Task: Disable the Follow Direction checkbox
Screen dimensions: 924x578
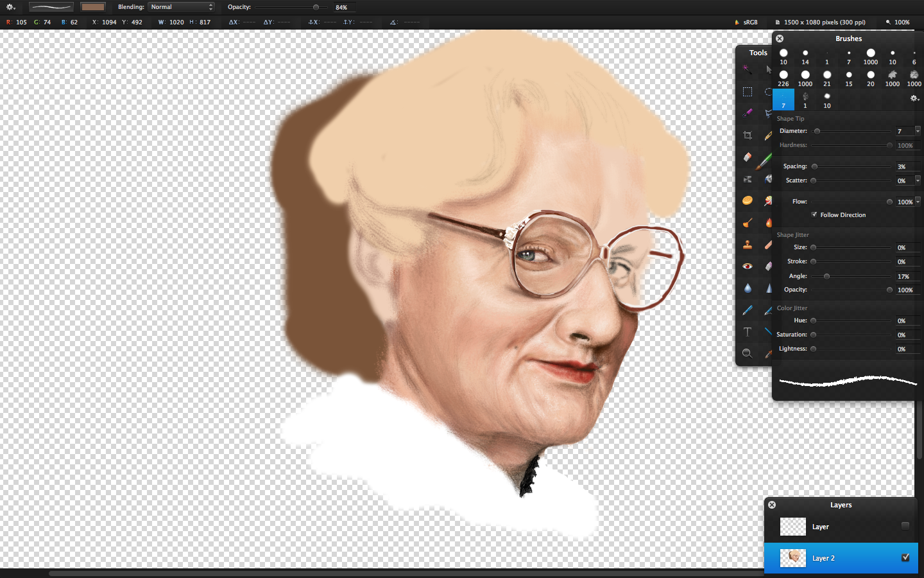Action: 814,215
